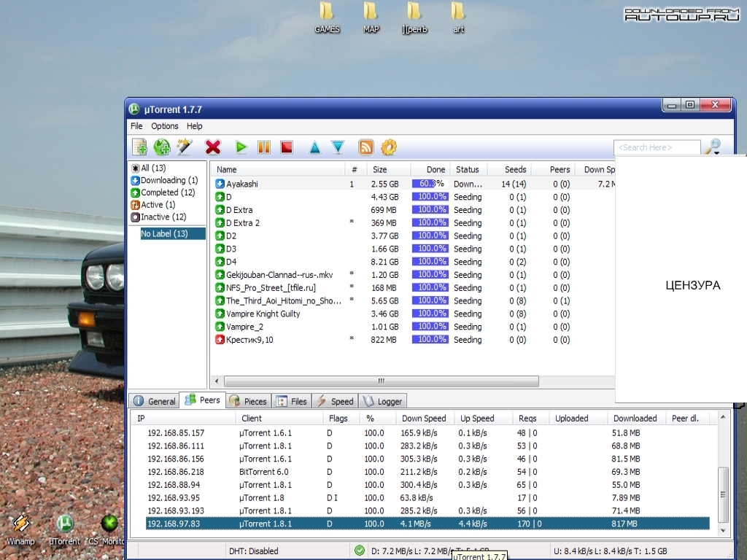This screenshot has height=560, width=747.
Task: Select Completed (12) category
Action: (163, 192)
